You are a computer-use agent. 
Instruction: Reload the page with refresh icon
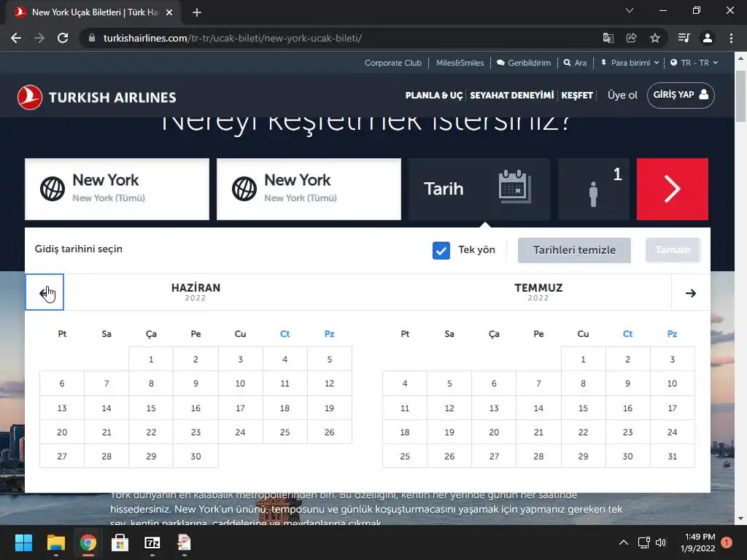click(63, 38)
